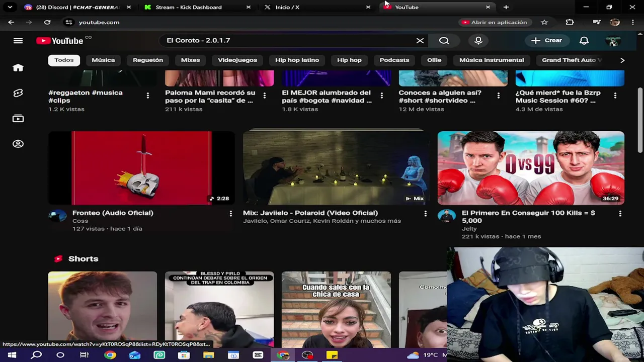
Task: Select the Ollie filter chip
Action: point(434,60)
